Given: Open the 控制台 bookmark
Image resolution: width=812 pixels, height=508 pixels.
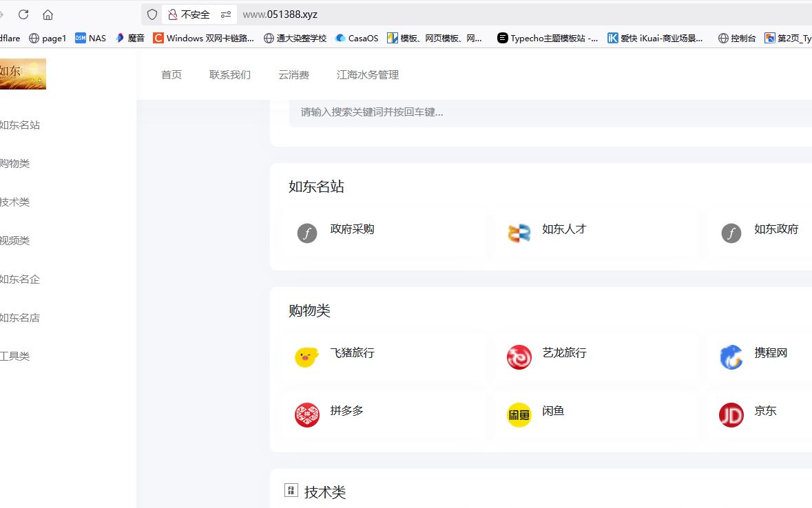Looking at the screenshot, I should (737, 39).
